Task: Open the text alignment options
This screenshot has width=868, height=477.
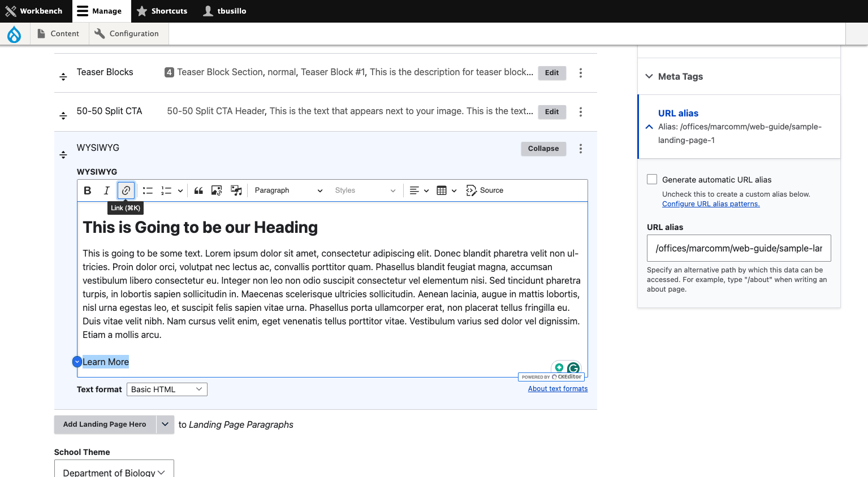Action: coord(419,190)
